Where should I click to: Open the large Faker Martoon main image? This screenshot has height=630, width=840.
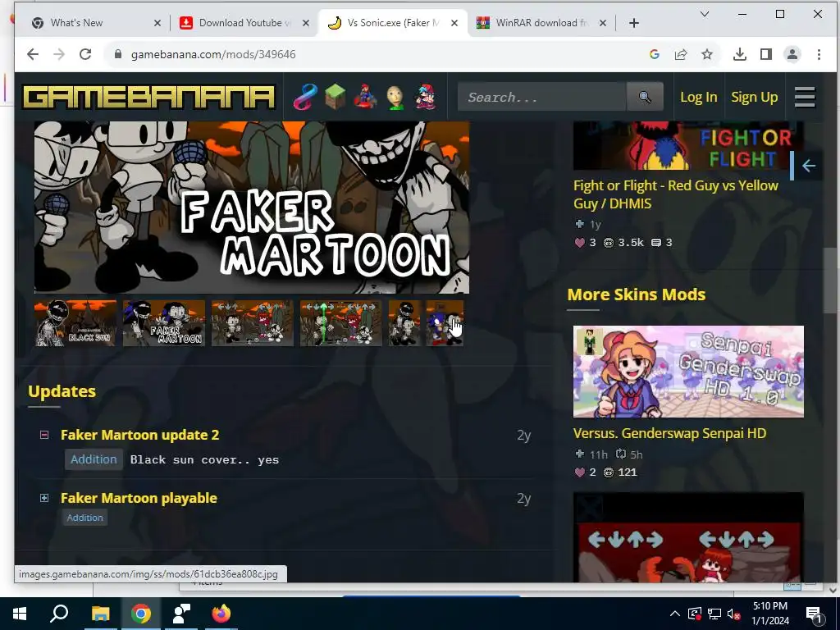coord(252,208)
